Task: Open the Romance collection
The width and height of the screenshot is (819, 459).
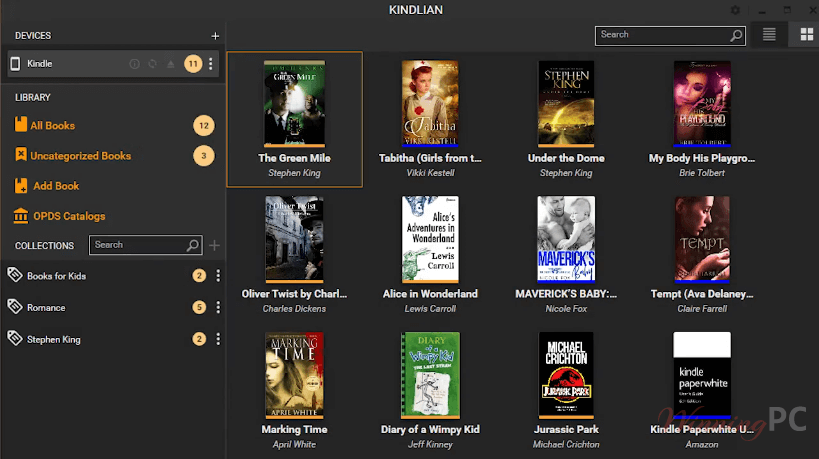Action: (46, 308)
